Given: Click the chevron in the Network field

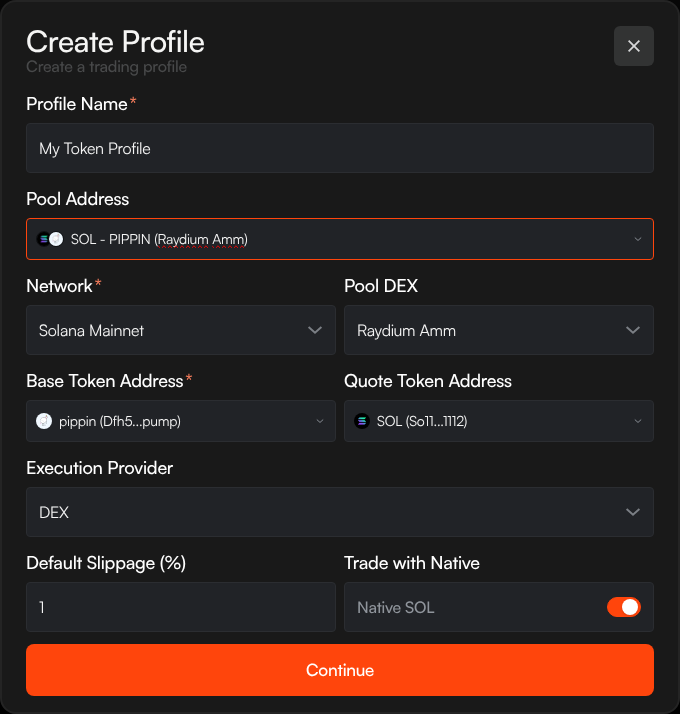Looking at the screenshot, I should click(315, 330).
